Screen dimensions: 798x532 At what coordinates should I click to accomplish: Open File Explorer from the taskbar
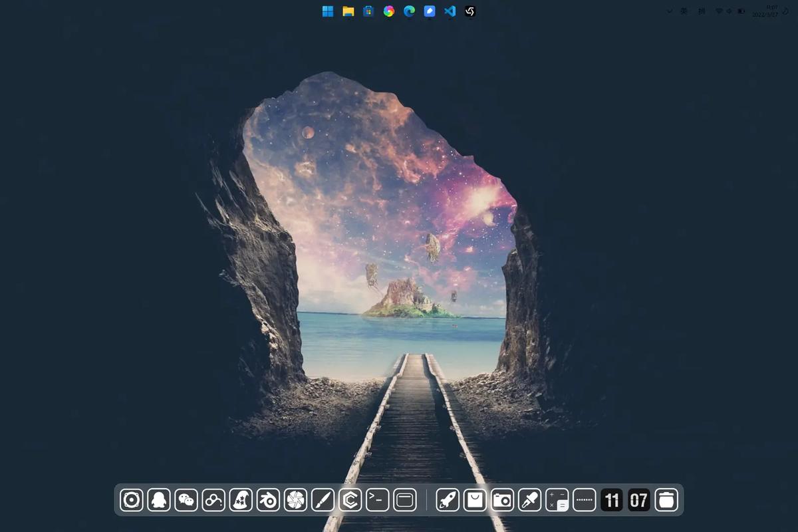tap(348, 11)
